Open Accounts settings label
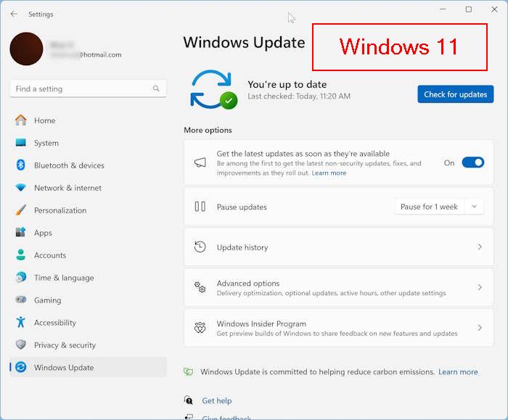The height and width of the screenshot is (420, 508). click(50, 255)
